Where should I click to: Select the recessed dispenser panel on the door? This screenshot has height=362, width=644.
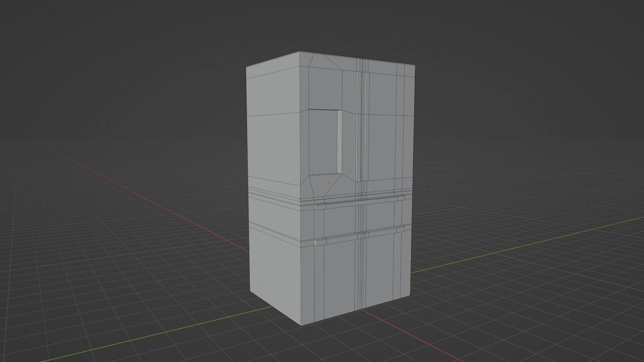(x=324, y=142)
